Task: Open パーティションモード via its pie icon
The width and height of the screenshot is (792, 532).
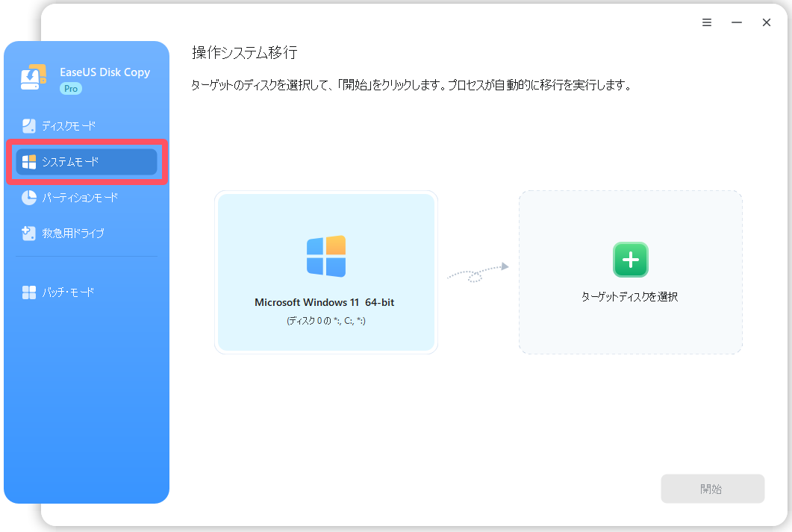Action: [x=29, y=197]
